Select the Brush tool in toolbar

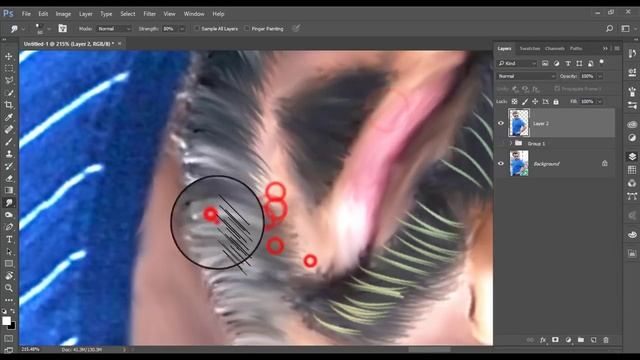(9, 142)
